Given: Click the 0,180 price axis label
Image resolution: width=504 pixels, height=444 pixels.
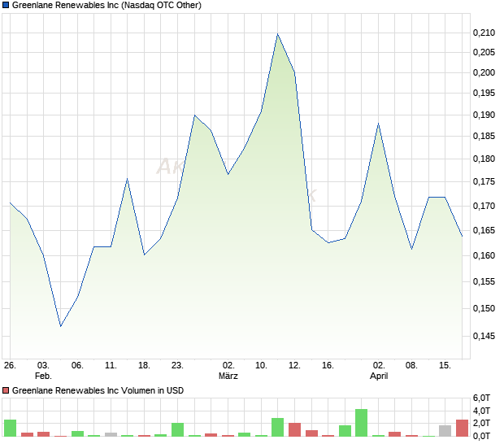Looking at the screenshot, I should [484, 159].
